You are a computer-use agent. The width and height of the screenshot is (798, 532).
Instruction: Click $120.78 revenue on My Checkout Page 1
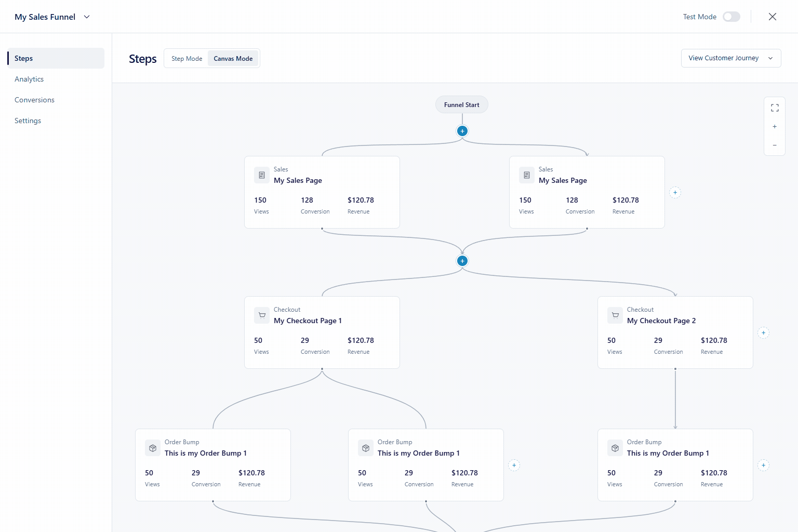click(x=361, y=340)
